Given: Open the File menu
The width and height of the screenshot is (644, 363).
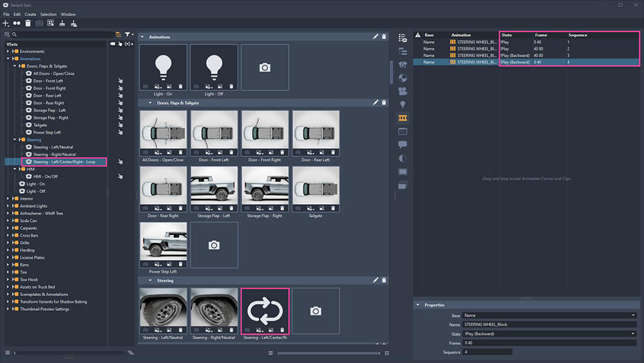Looking at the screenshot, I should (x=6, y=14).
